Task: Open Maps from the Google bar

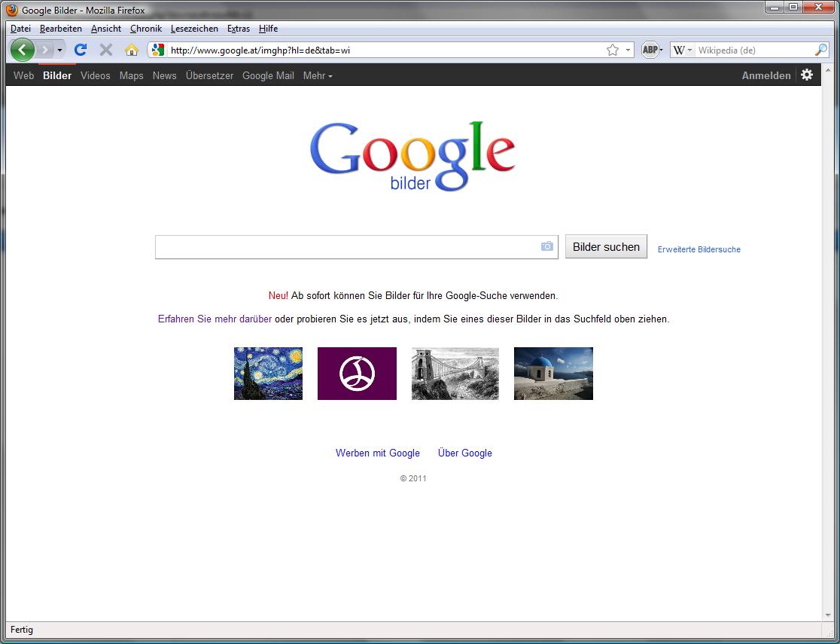Action: pos(131,75)
